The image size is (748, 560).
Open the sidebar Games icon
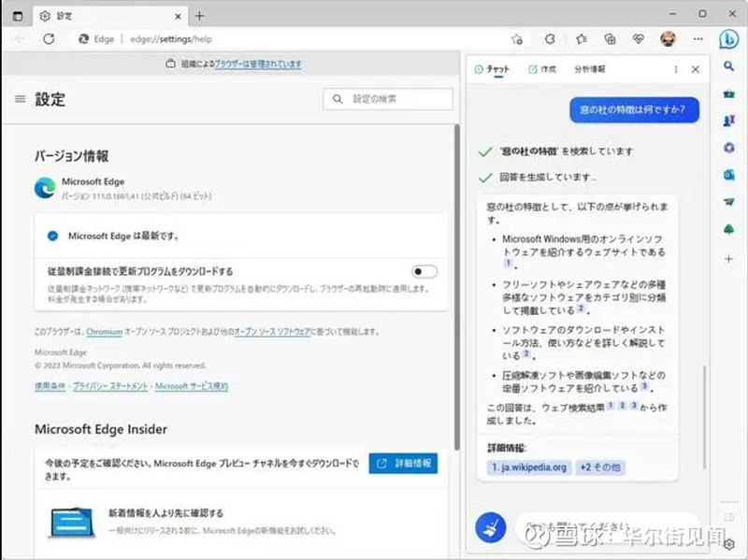tap(728, 121)
